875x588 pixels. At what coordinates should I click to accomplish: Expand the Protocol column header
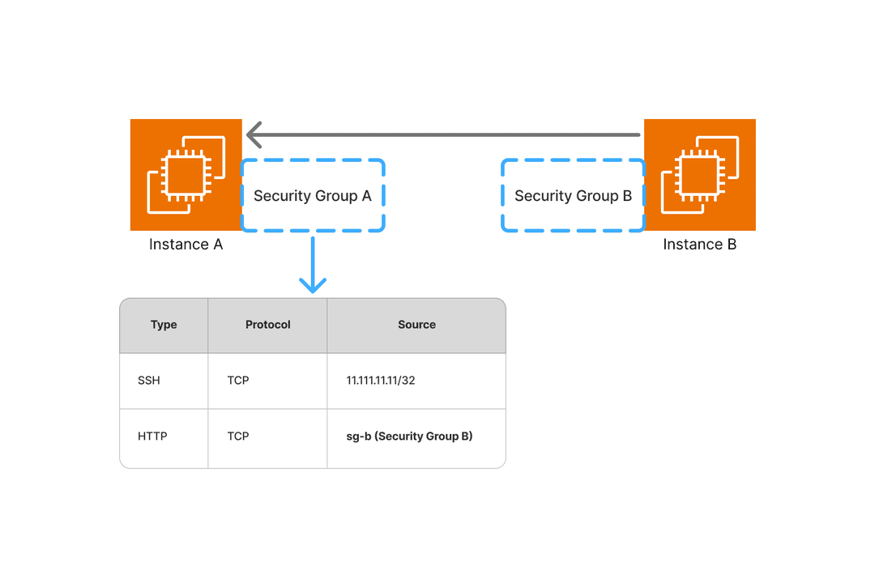tap(267, 325)
